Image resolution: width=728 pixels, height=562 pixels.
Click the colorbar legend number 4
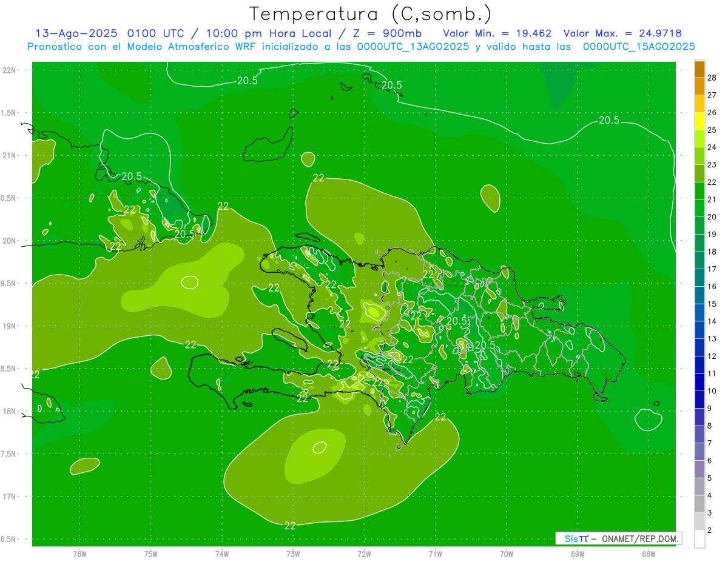click(x=709, y=496)
